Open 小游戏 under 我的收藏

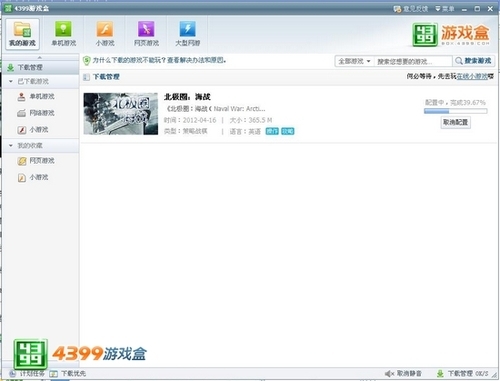[x=33, y=177]
